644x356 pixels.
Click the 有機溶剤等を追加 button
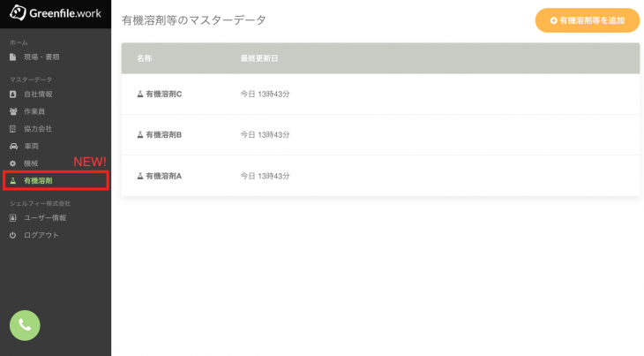(588, 20)
